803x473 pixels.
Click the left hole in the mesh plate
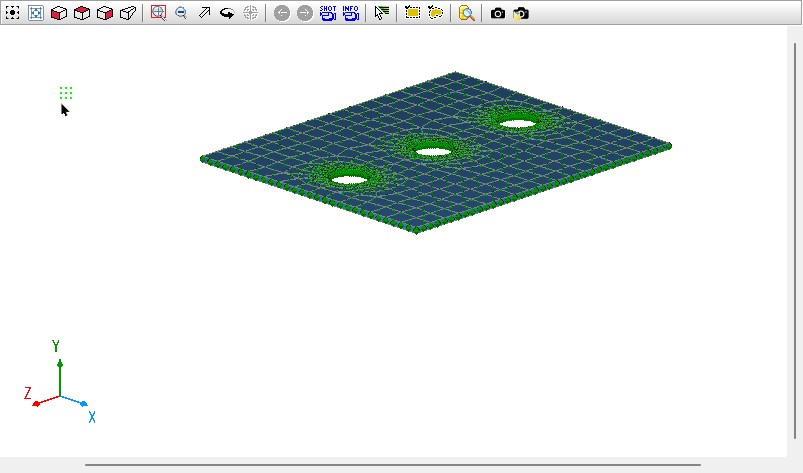coord(350,179)
